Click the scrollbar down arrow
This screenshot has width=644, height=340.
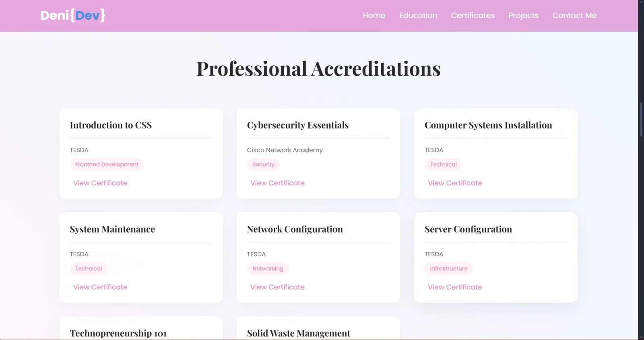[x=641, y=337]
